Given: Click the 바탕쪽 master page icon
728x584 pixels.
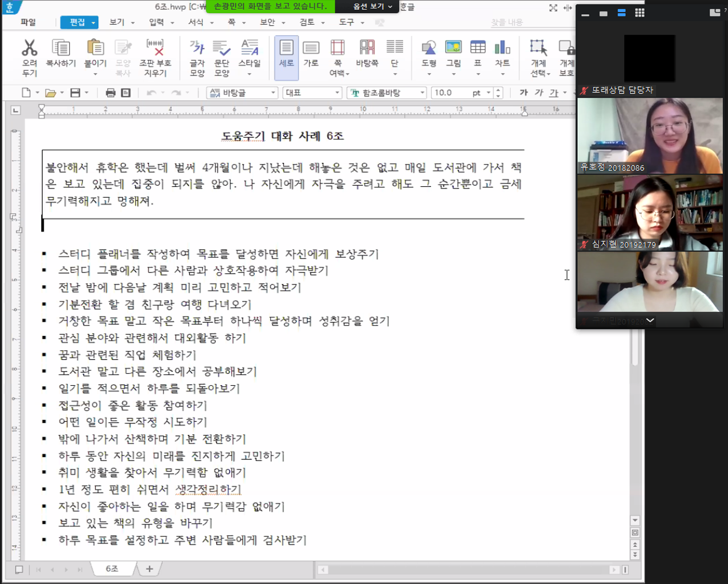Looking at the screenshot, I should pyautogui.click(x=367, y=48).
